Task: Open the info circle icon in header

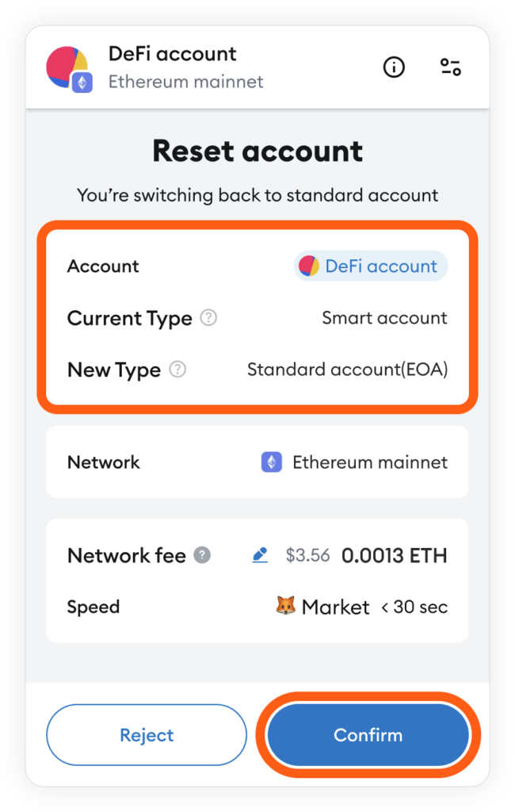Action: [x=393, y=67]
